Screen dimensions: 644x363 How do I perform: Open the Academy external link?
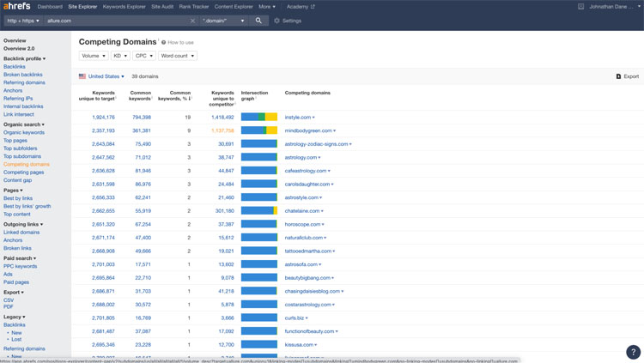[x=301, y=7]
